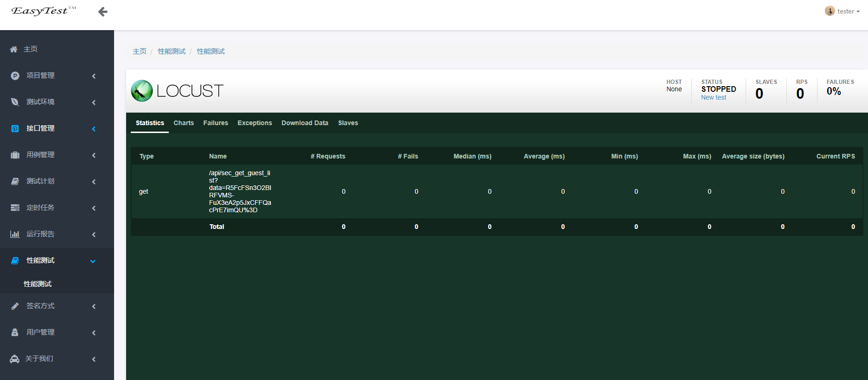
Task: Open 用户管理 sidebar menu label
Action: (40, 332)
